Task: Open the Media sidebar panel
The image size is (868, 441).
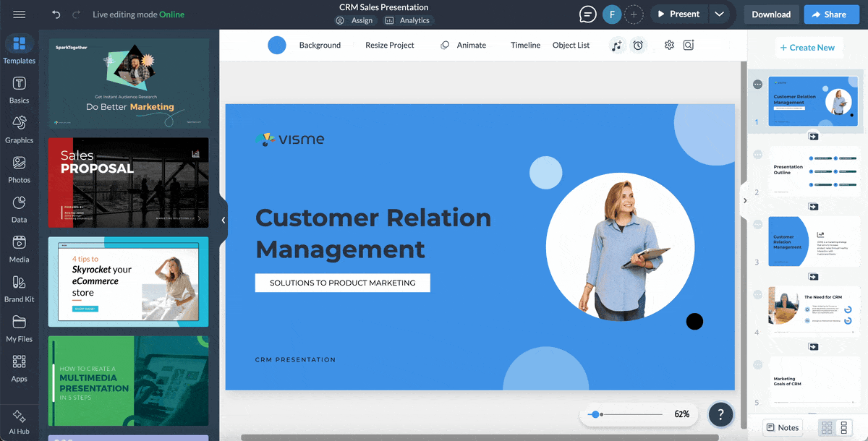Action: click(x=20, y=249)
